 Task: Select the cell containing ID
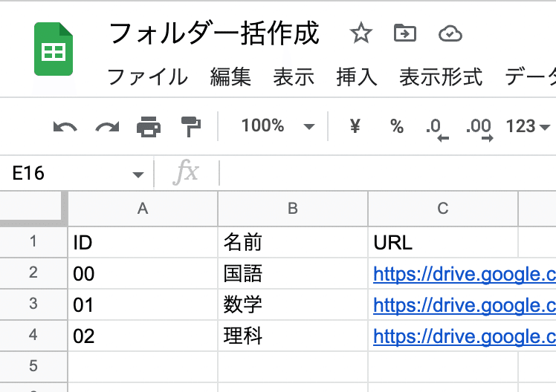coord(143,242)
